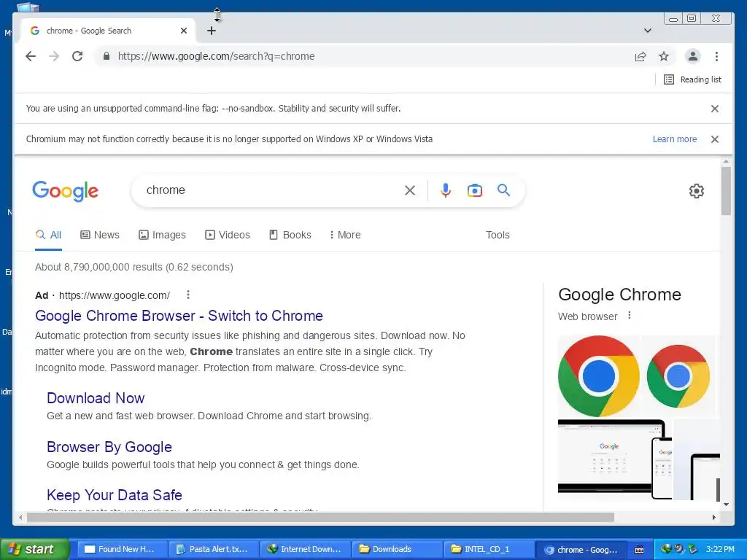Expand the tab search chevron

pos(648,31)
